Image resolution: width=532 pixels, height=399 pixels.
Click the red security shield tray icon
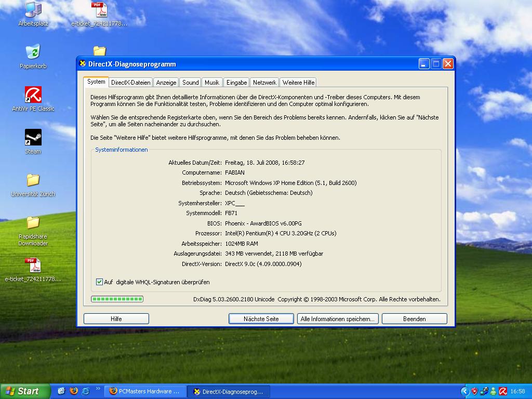click(x=475, y=391)
